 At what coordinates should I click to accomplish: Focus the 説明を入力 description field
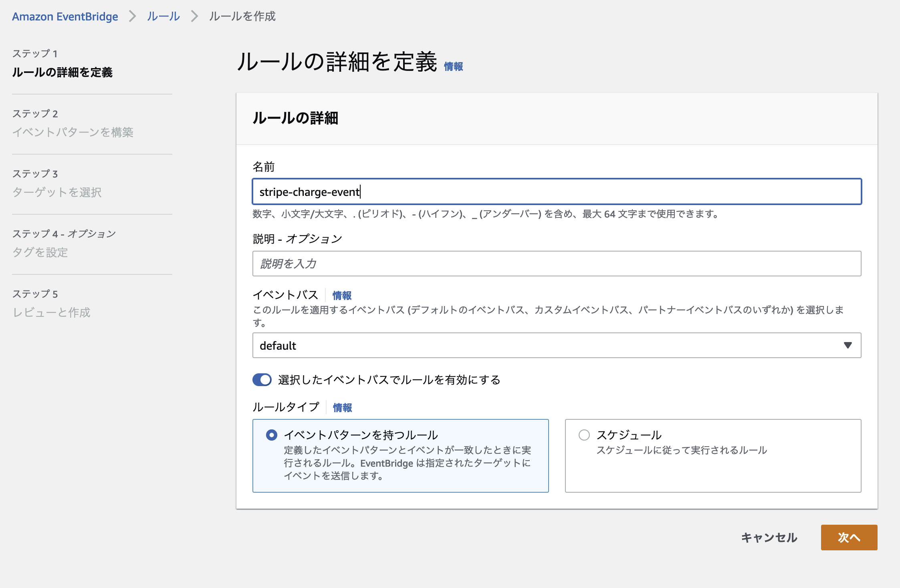tap(556, 264)
